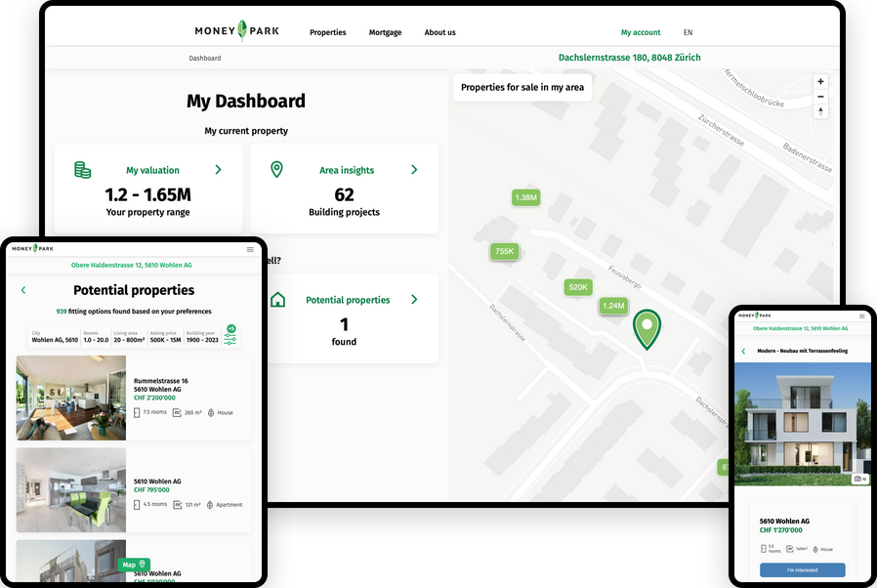The width and height of the screenshot is (877, 588).
Task: Go back from Modern - Neubau mit Terrassenfeeling
Action: pyautogui.click(x=743, y=352)
